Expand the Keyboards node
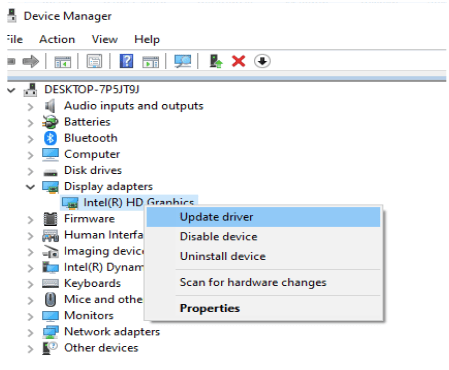This screenshot has width=449, height=370. [x=30, y=284]
